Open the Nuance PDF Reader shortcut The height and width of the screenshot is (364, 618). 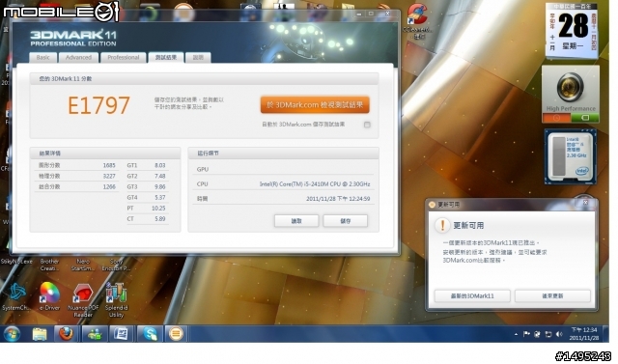[x=83, y=300]
